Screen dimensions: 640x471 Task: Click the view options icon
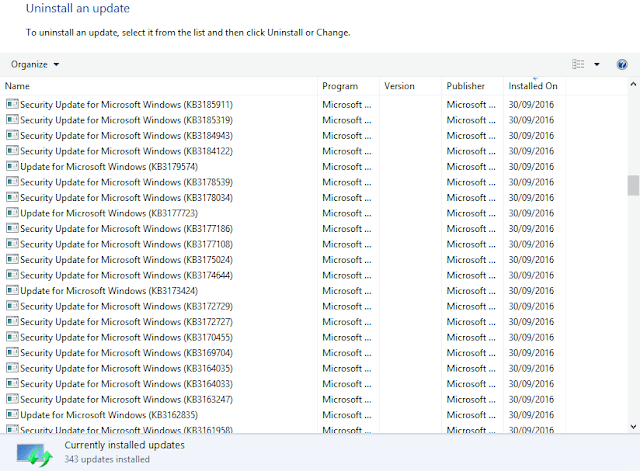tap(578, 64)
